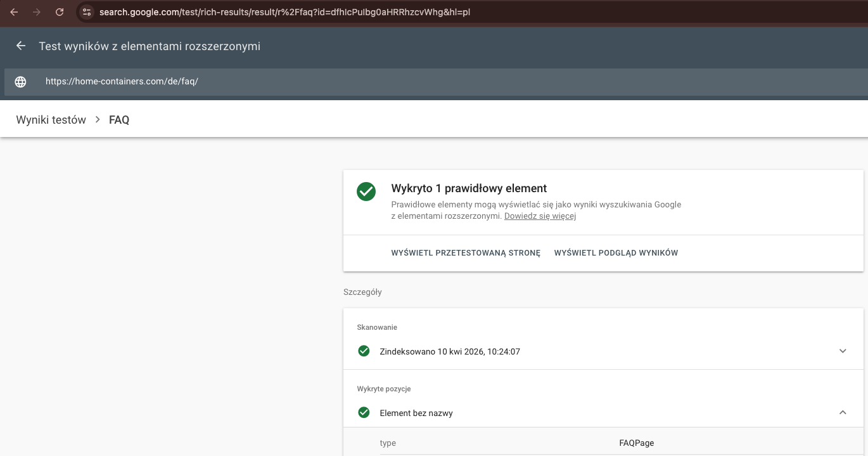
Task: Click green check icon next to Zindeksowano
Action: click(x=364, y=351)
